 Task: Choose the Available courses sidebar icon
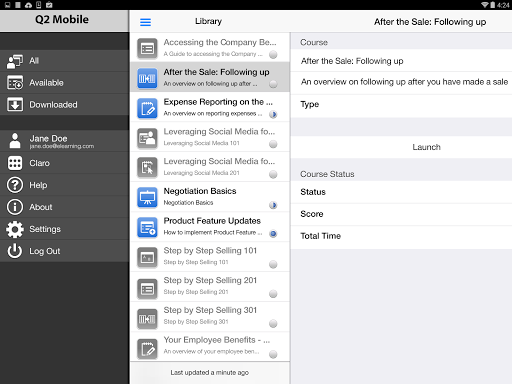(15, 83)
